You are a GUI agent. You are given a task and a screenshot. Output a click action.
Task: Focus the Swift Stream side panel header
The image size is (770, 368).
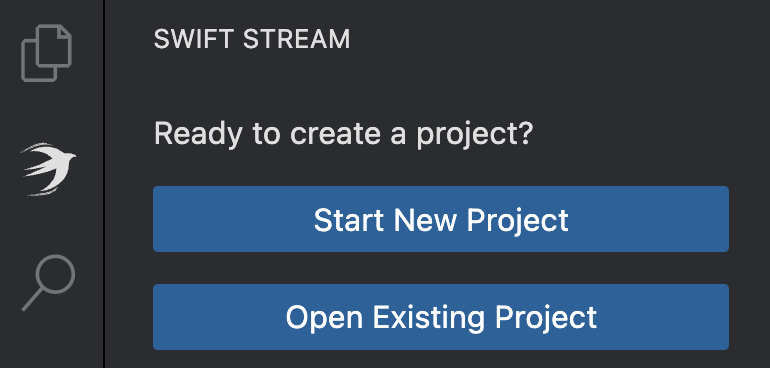(x=252, y=39)
